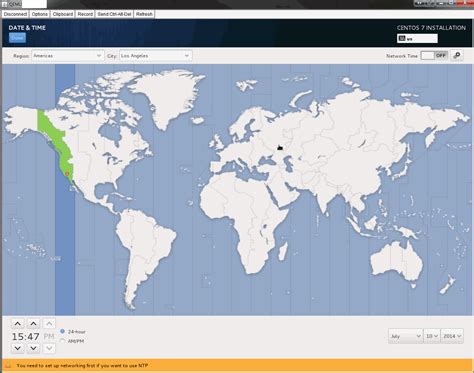Image resolution: width=474 pixels, height=373 pixels.
Task: Click the keyboard layout indicator 'us'
Action: pyautogui.click(x=417, y=39)
